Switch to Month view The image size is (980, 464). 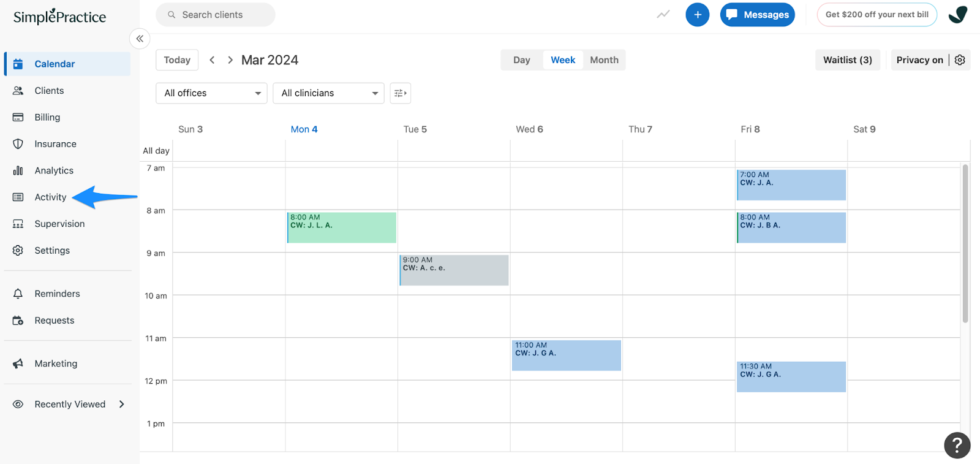604,60
